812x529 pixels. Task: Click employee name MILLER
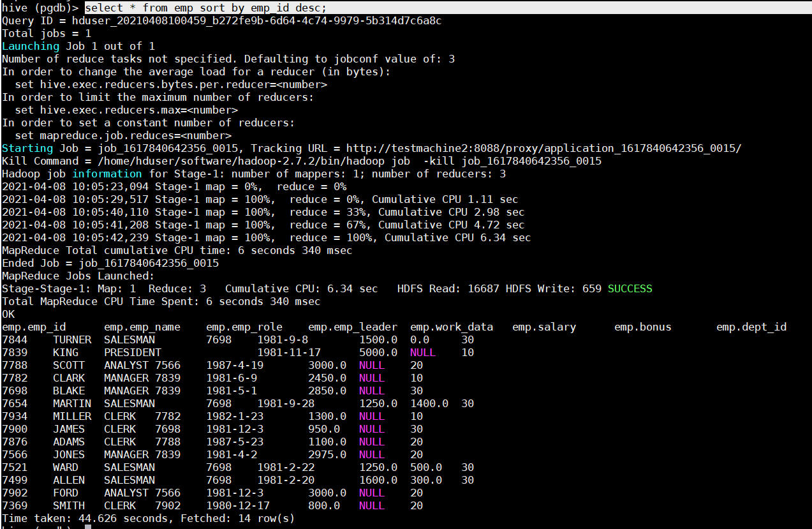72,416
